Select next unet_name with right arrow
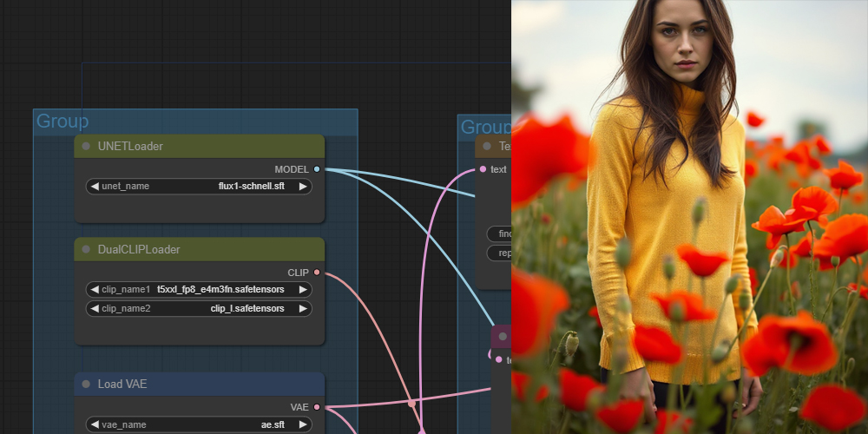868x434 pixels. (x=303, y=187)
